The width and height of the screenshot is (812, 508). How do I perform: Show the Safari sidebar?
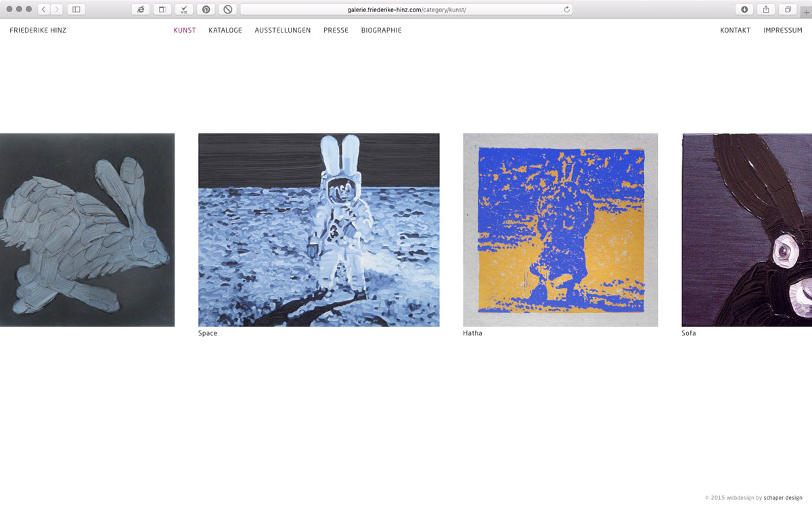click(x=76, y=9)
